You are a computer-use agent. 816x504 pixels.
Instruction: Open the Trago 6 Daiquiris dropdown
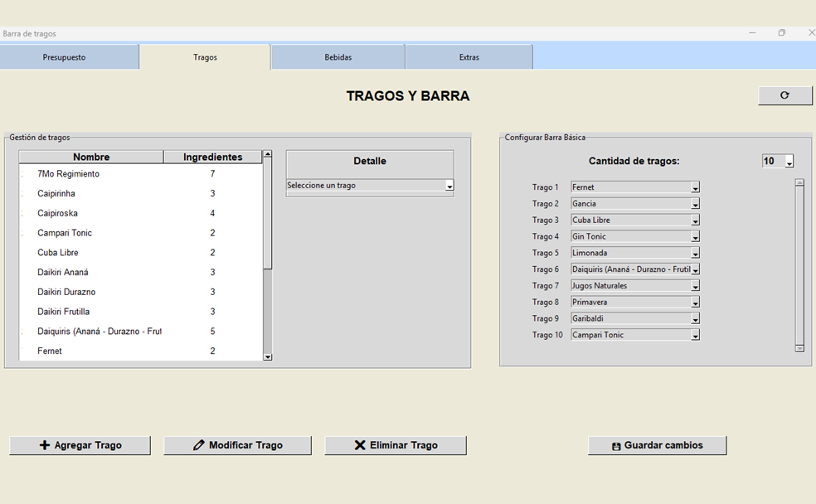[635, 269]
